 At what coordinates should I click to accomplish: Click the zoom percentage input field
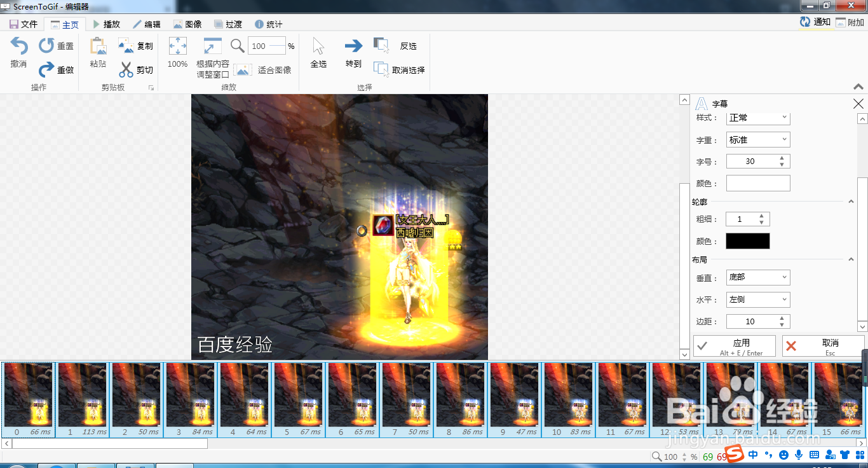pos(267,46)
